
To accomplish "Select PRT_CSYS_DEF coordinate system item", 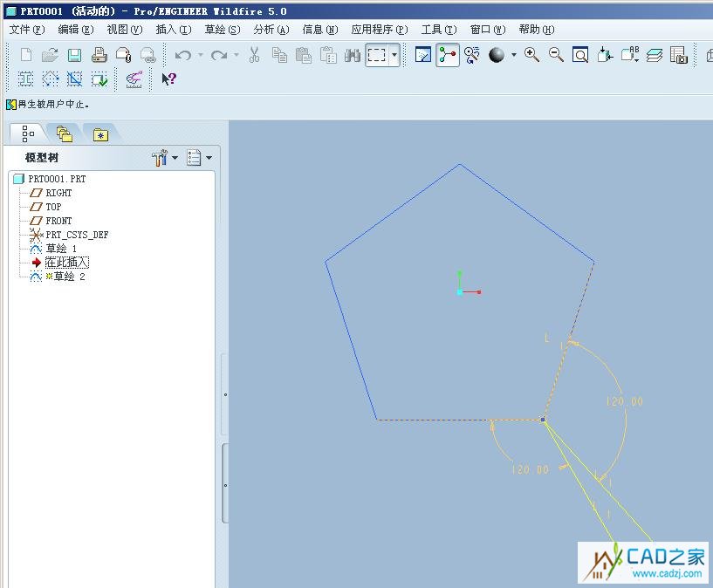I will pos(77,235).
